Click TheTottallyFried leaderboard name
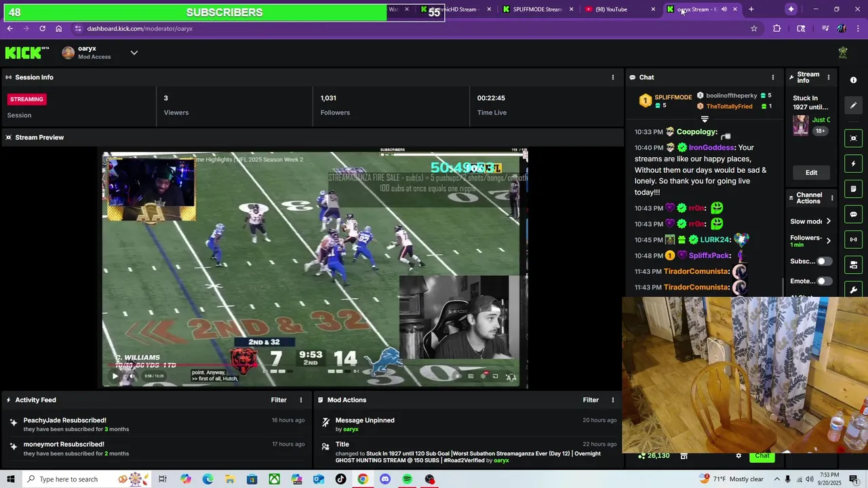The width and height of the screenshot is (868, 488). point(729,106)
